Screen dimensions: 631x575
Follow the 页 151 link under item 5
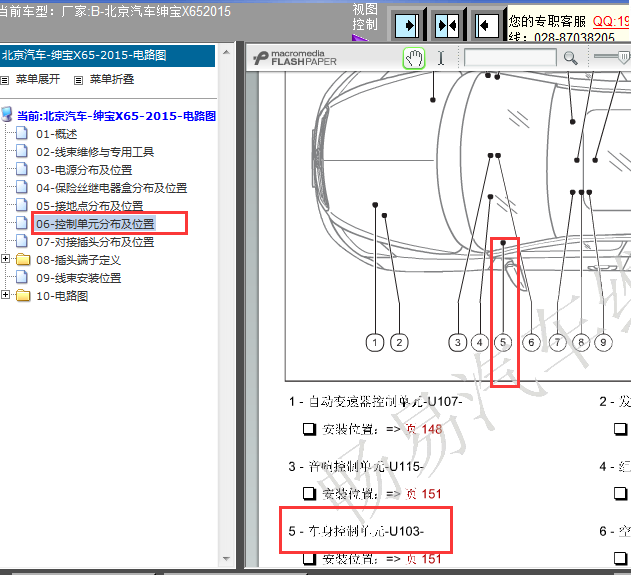coord(424,559)
